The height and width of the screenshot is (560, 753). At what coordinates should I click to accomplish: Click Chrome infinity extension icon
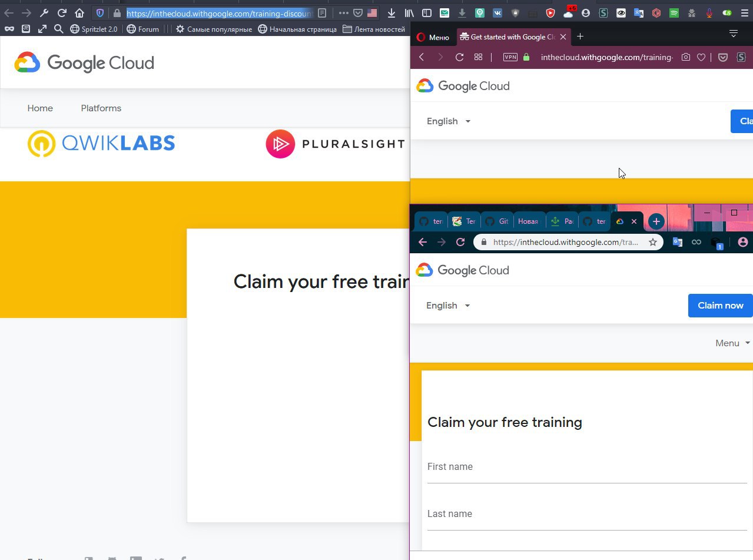pos(696,242)
